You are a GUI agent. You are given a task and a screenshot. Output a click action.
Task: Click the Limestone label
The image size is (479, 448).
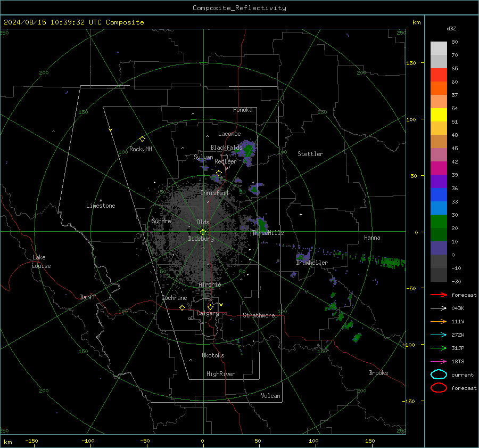click(101, 206)
